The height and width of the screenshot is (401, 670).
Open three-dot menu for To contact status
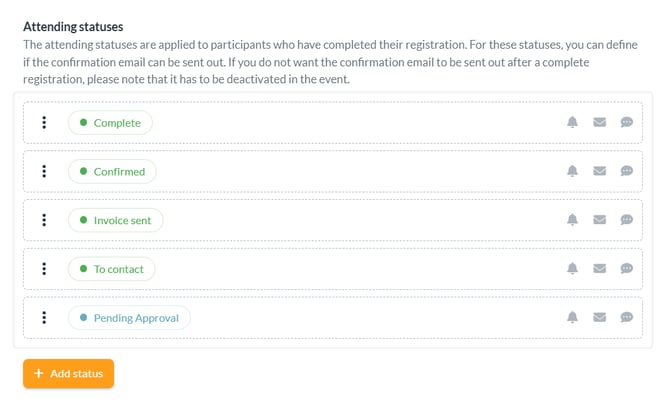[x=44, y=269]
